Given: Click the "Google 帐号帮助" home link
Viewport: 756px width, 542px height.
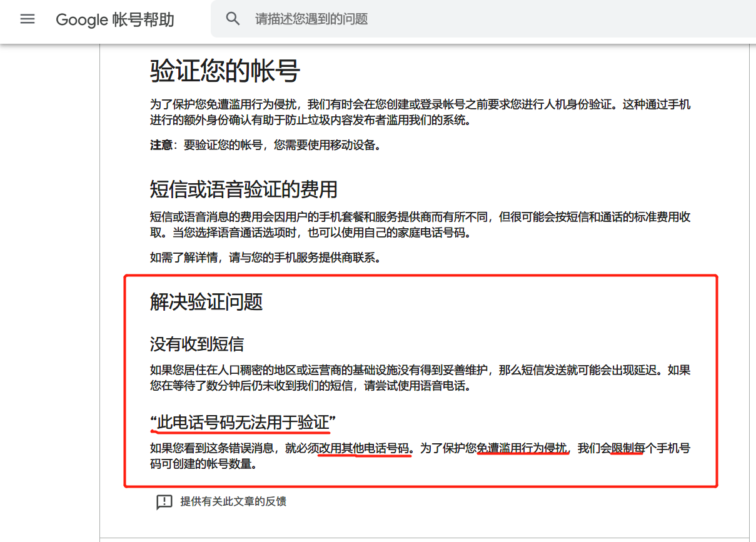Looking at the screenshot, I should [115, 20].
